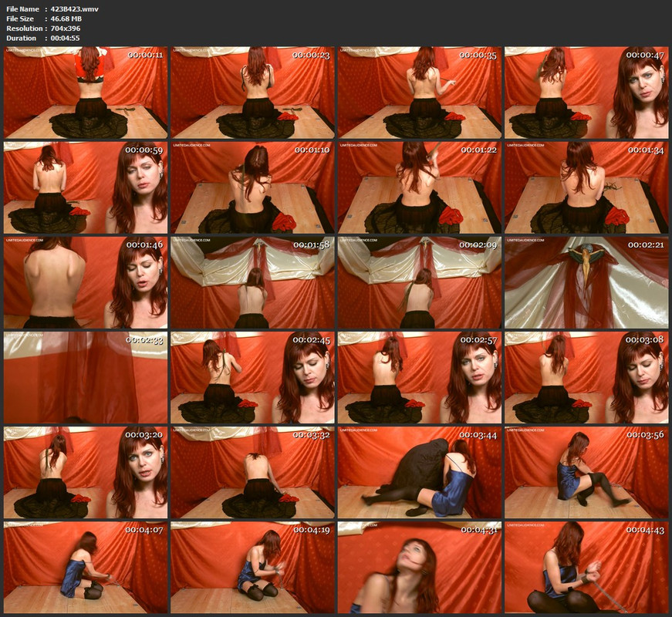Click the thumbnail with timestamp 00:01:34
672x617 pixels.
tap(586, 187)
